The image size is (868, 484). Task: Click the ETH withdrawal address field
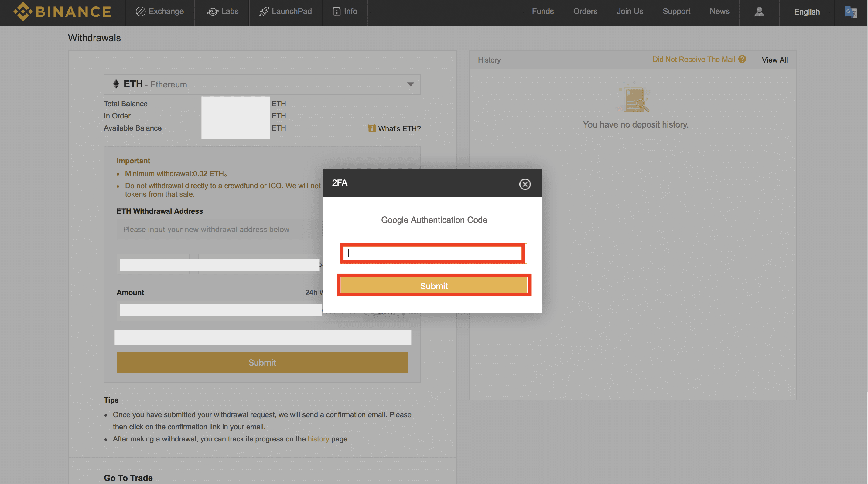click(219, 229)
